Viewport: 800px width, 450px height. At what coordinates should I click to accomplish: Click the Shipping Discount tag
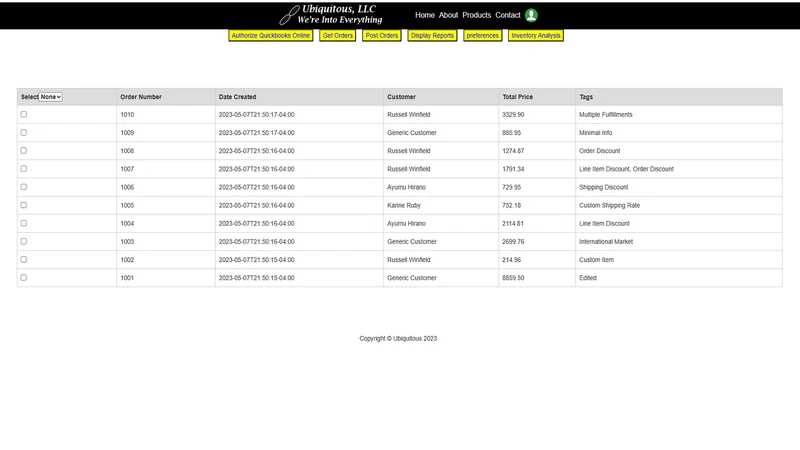604,187
